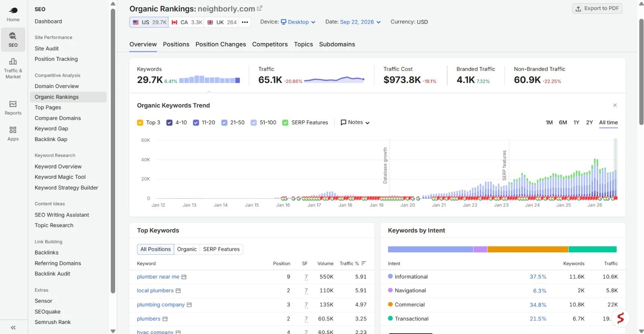
Task: Open SF features for plumbing company
Action: [306, 305]
